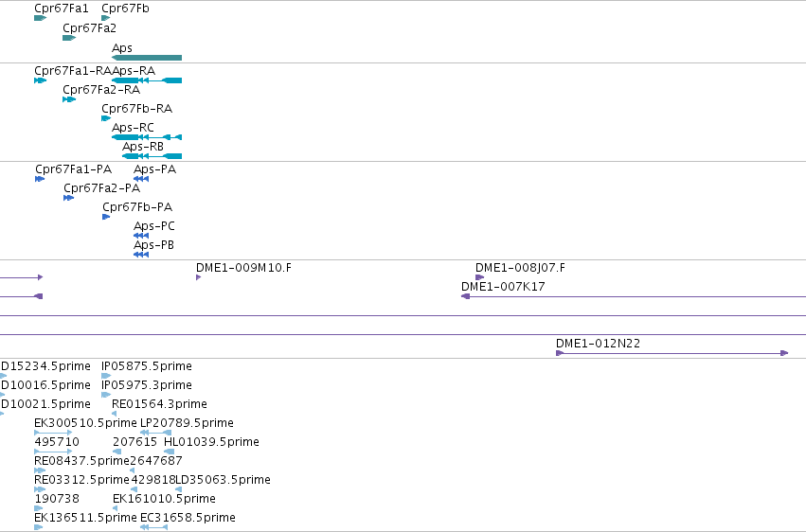Click the Cpr67Fb gene label
This screenshot has height=532, width=806.
click(125, 9)
